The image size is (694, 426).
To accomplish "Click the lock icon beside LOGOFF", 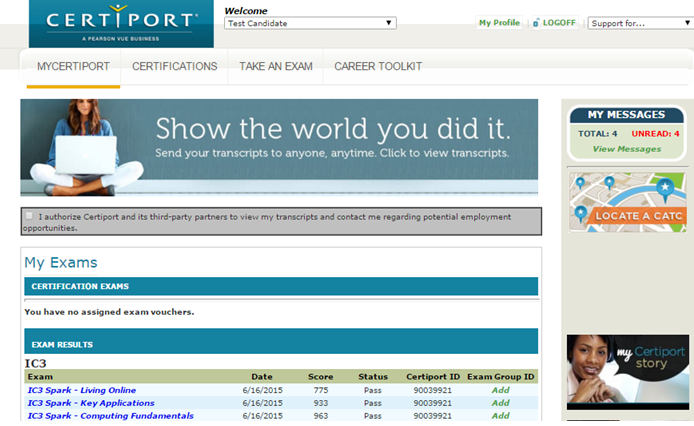I will 535,22.
